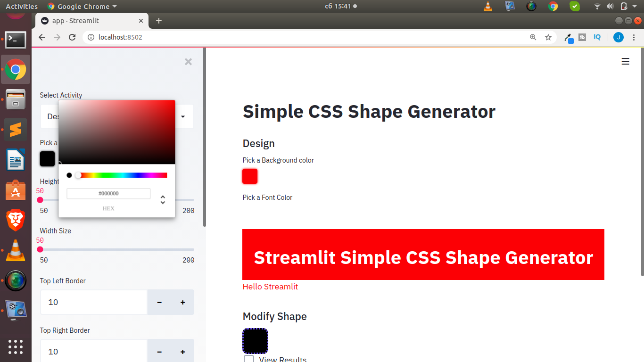The image size is (644, 362).
Task: Click the HEX format up arrow
Action: [163, 197]
